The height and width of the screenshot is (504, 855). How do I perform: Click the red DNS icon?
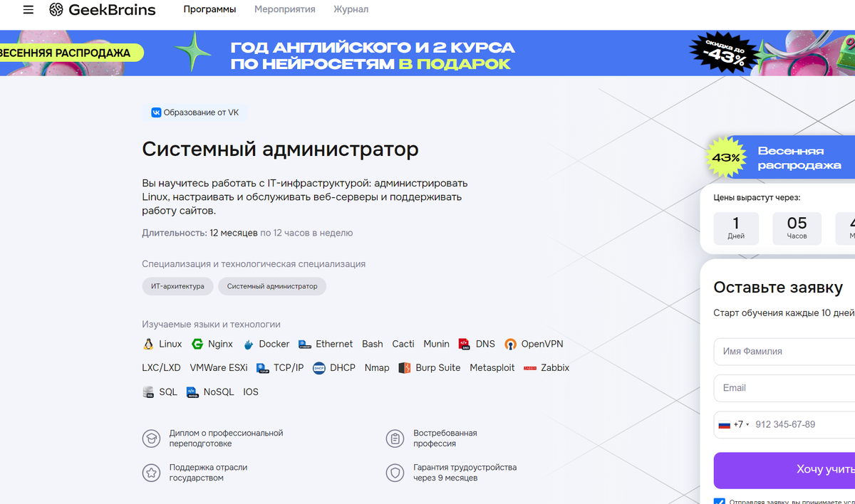(x=465, y=344)
